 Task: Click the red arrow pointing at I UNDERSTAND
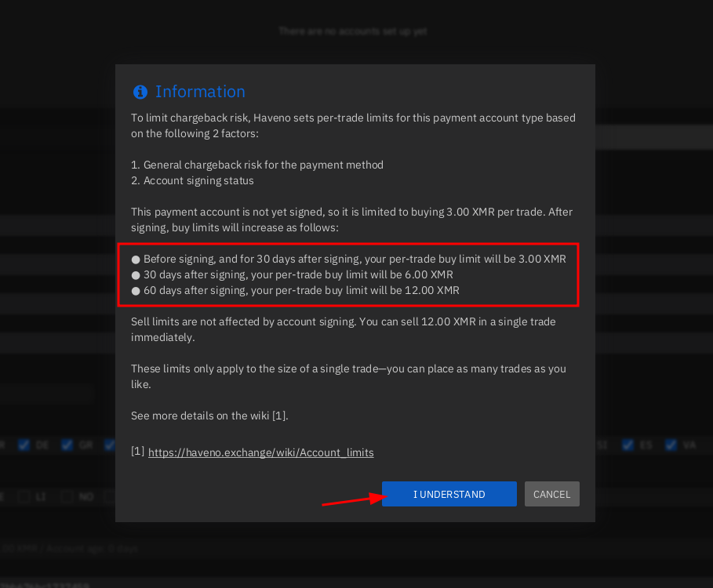point(347,499)
